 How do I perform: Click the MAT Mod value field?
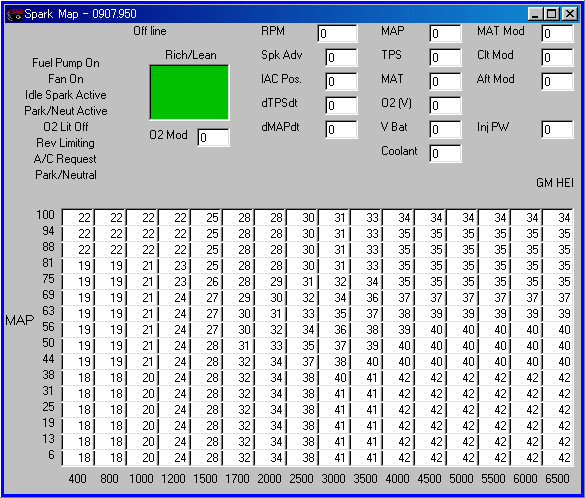pyautogui.click(x=557, y=34)
